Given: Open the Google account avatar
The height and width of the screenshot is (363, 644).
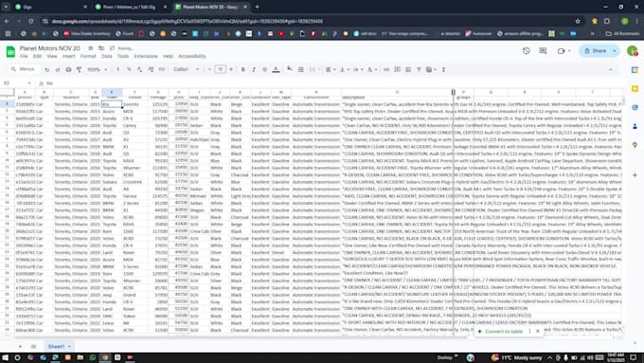Looking at the screenshot, I should (x=632, y=51).
